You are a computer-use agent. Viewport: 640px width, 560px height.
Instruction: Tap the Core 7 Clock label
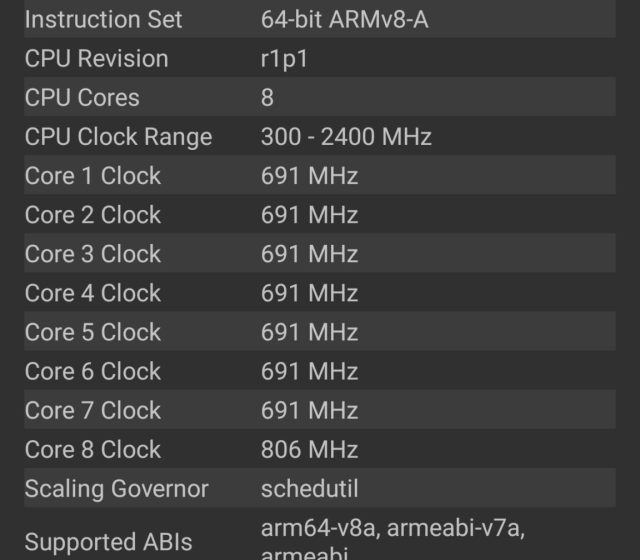[x=92, y=410]
